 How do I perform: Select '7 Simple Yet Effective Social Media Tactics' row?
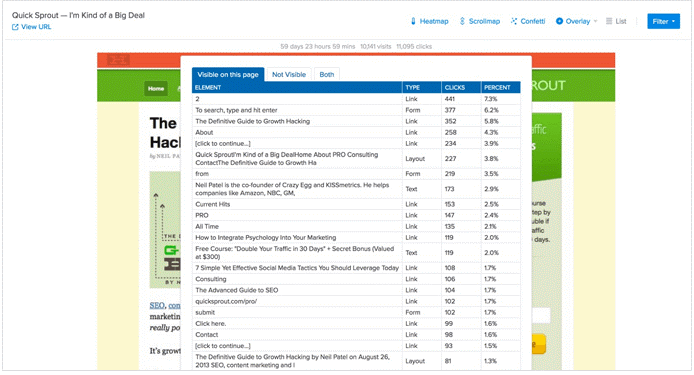click(356, 268)
